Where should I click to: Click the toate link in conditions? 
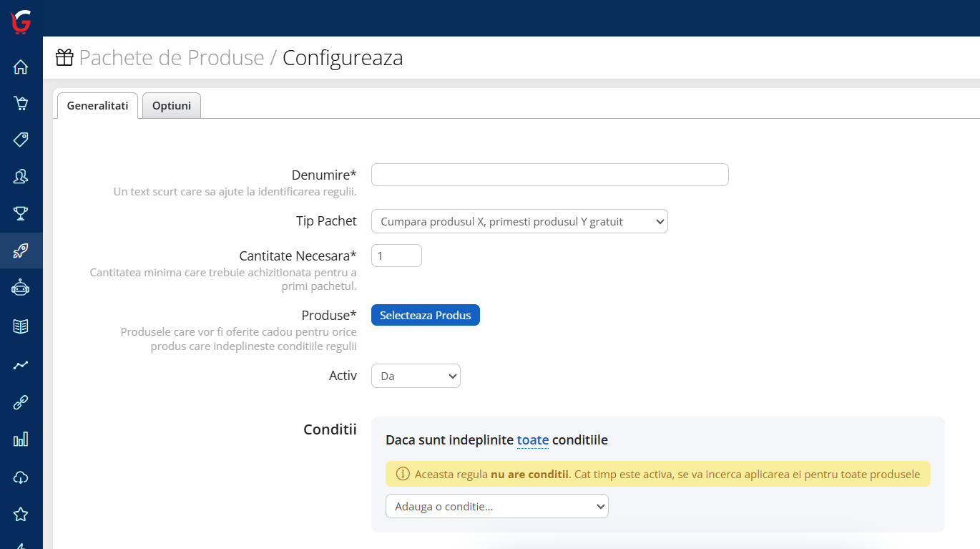tap(533, 440)
